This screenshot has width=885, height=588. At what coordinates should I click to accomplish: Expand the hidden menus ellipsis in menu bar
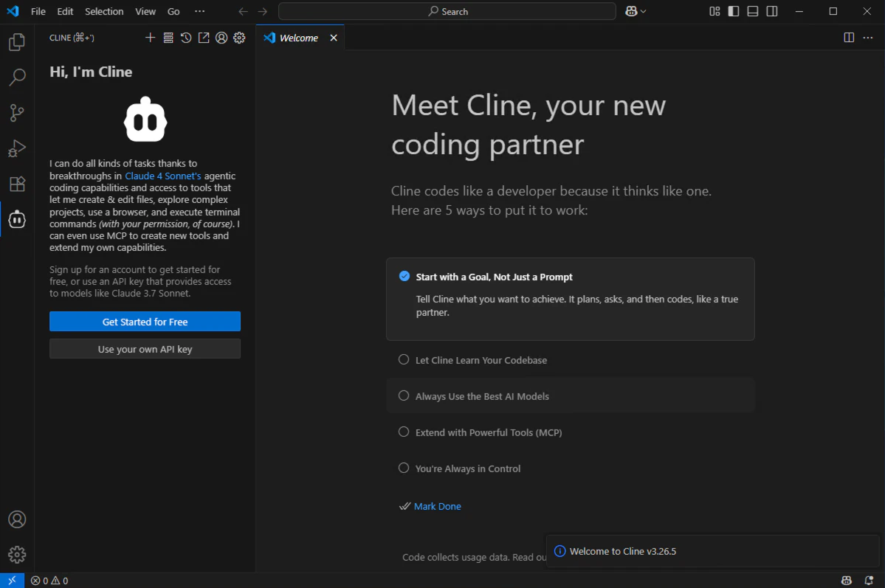click(x=200, y=11)
